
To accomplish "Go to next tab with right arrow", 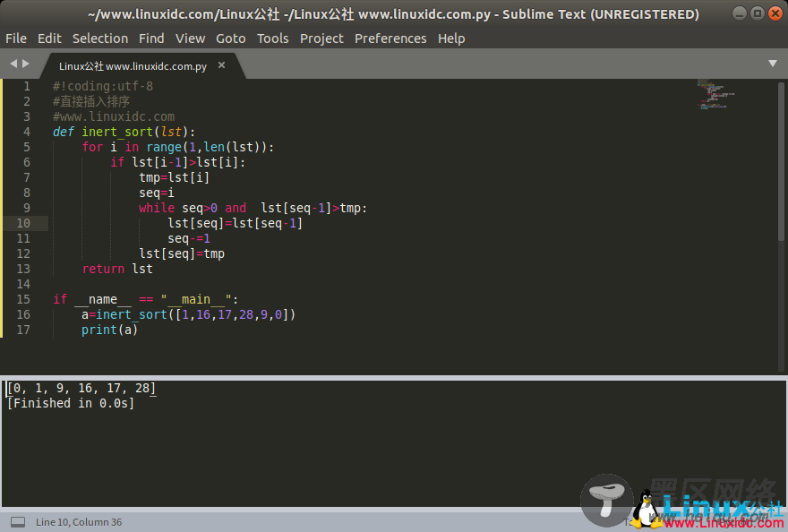I will click(26, 64).
